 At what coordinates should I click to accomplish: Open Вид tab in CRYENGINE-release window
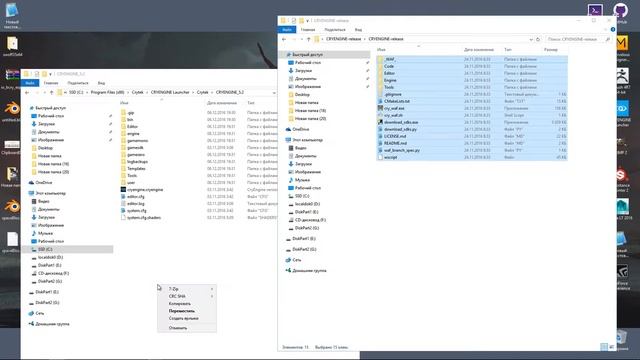point(358,30)
